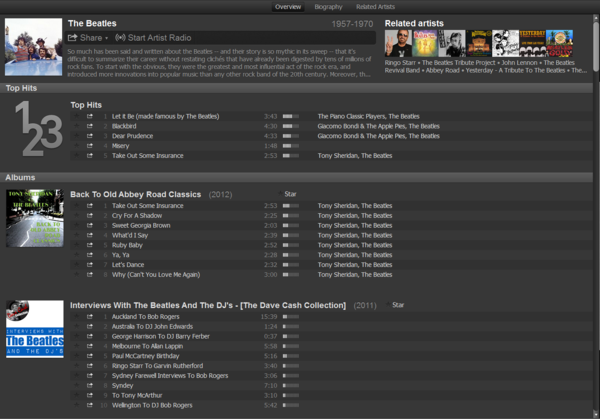600x419 pixels.
Task: Share the track To Tony McArthur
Action: pos(90,395)
